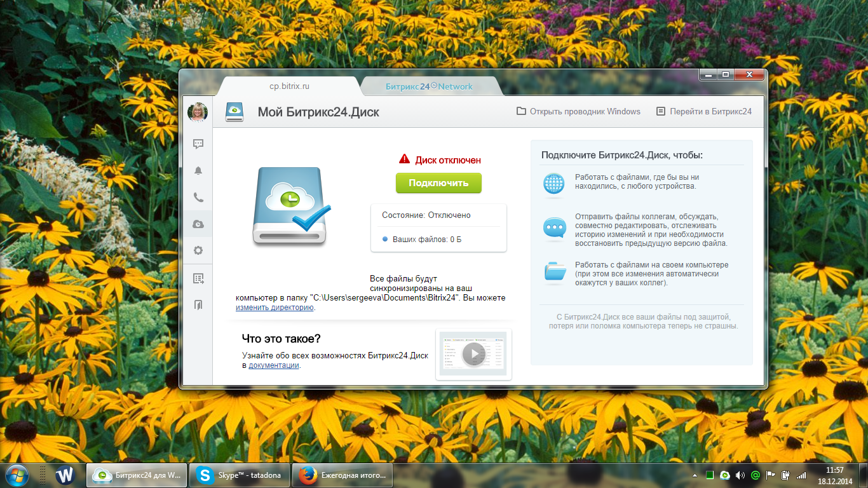Open the user profile avatar in the sidebar

(198, 112)
